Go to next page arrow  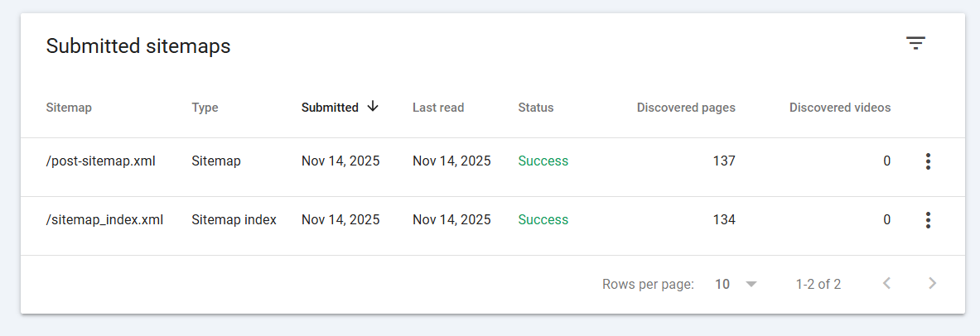[x=933, y=284]
